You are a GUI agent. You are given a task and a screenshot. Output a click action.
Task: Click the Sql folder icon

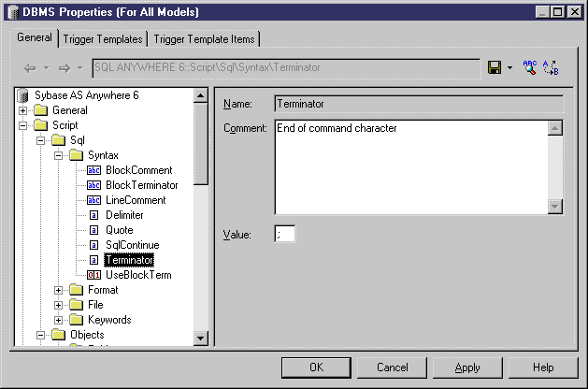pos(59,140)
